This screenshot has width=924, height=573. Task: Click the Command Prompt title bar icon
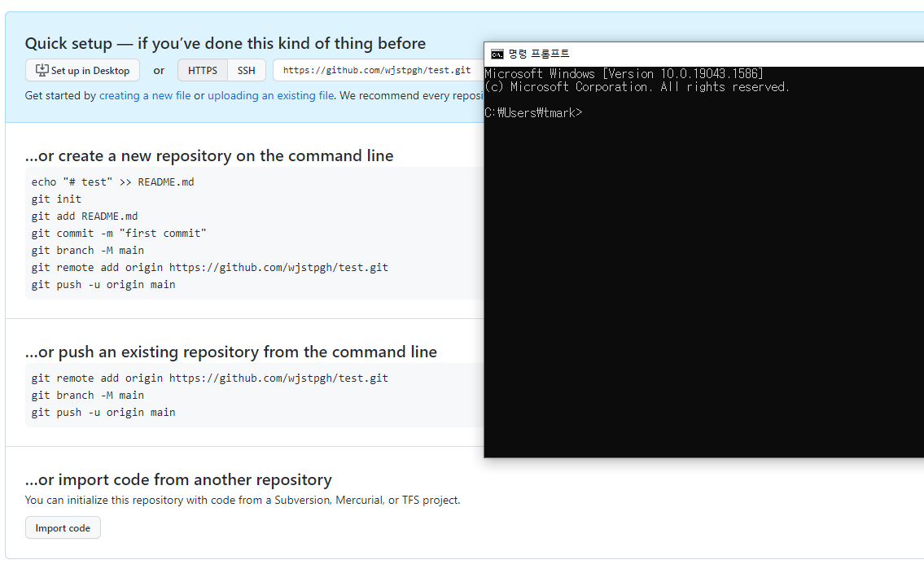coord(497,55)
